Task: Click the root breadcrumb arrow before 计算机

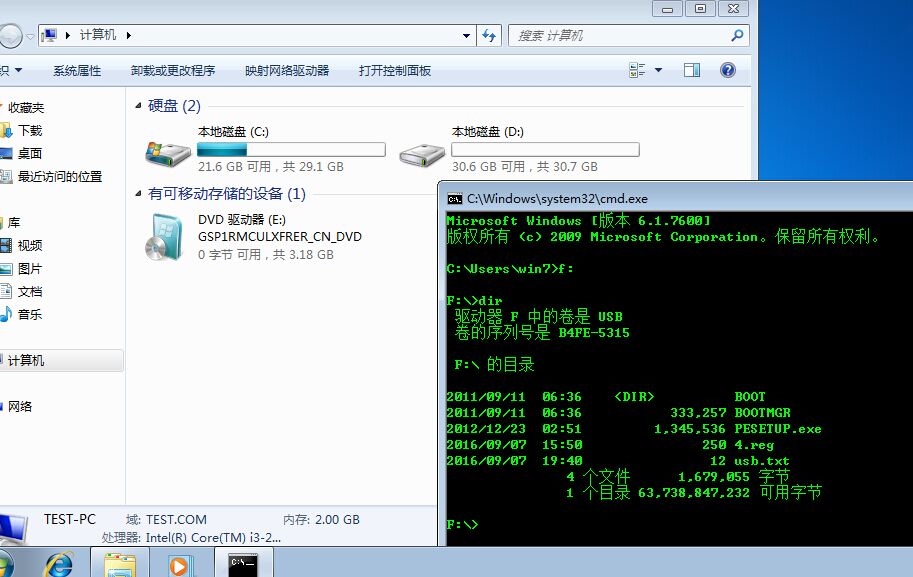Action: click(x=68, y=36)
